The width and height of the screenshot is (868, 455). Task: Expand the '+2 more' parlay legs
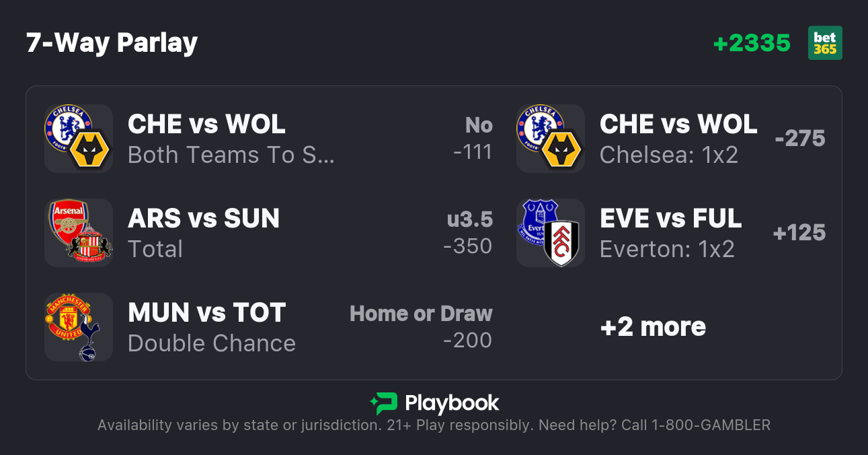click(x=653, y=327)
